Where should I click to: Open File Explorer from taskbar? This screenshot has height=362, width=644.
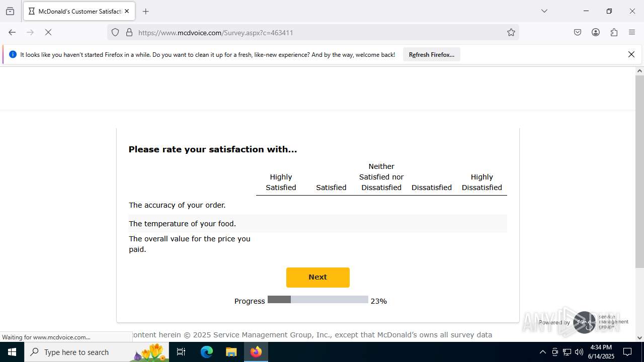(x=231, y=352)
